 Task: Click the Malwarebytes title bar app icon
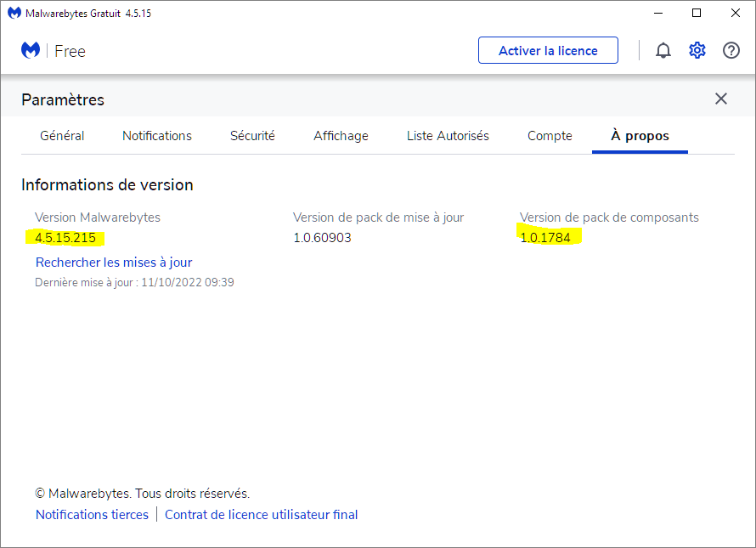pos(14,13)
